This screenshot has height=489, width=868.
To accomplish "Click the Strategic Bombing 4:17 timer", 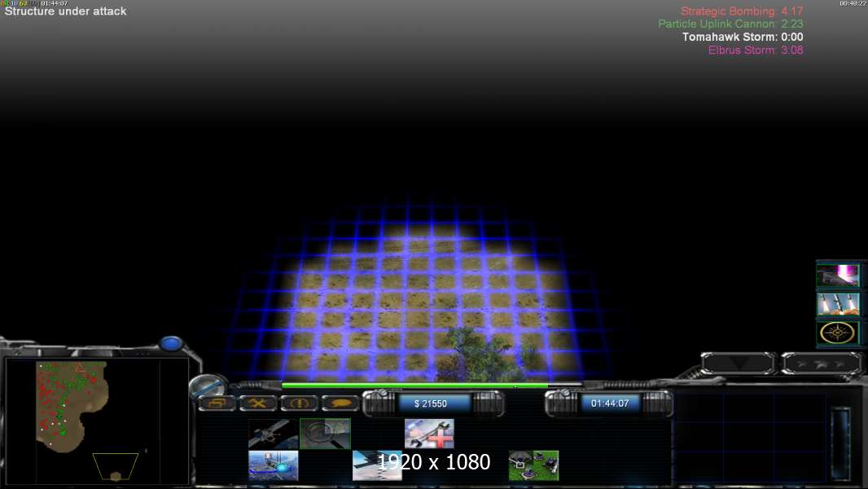I will click(x=742, y=11).
